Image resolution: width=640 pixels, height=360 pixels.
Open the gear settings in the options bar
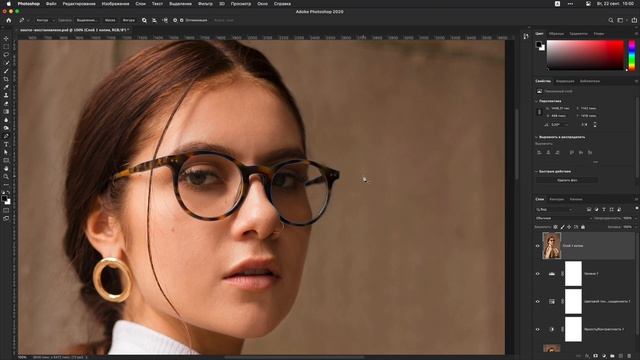pos(175,20)
